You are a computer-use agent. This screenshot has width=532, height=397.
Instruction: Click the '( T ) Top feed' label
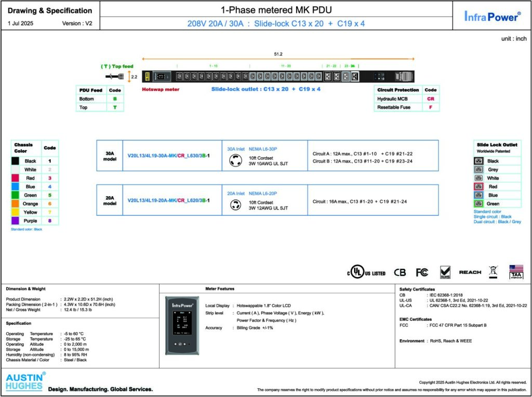117,66
